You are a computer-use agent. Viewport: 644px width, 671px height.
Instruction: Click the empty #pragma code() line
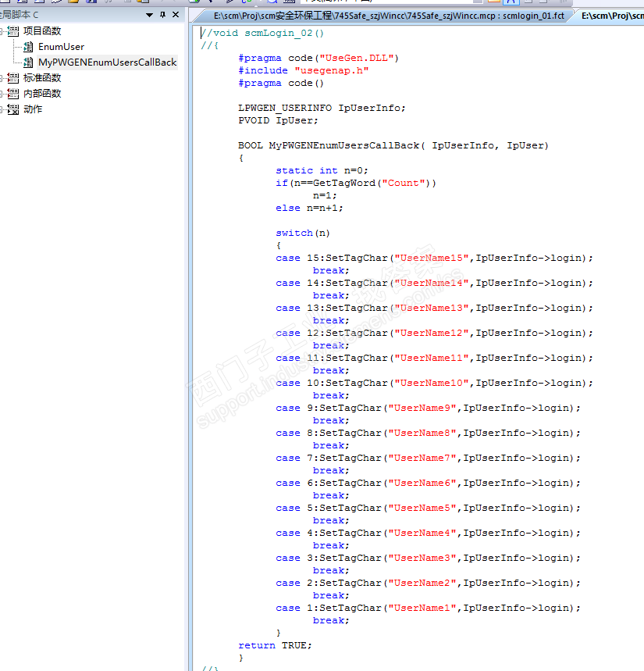pyautogui.click(x=281, y=83)
